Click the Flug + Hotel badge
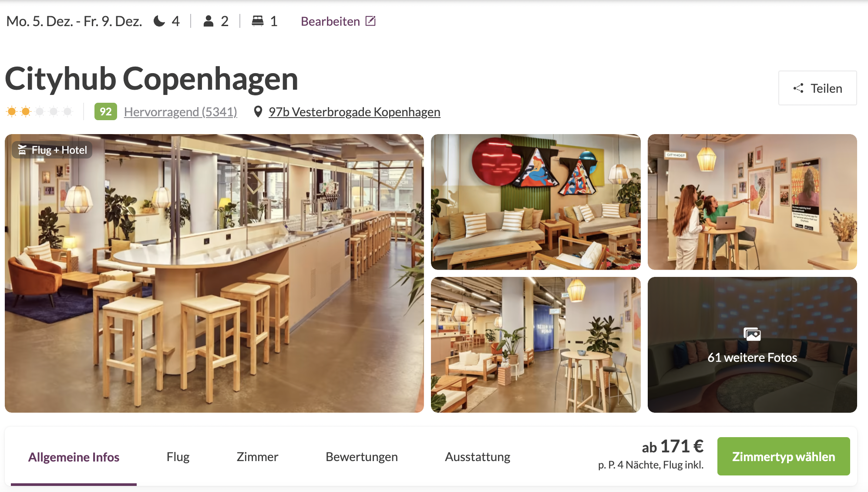The image size is (868, 492). click(52, 150)
